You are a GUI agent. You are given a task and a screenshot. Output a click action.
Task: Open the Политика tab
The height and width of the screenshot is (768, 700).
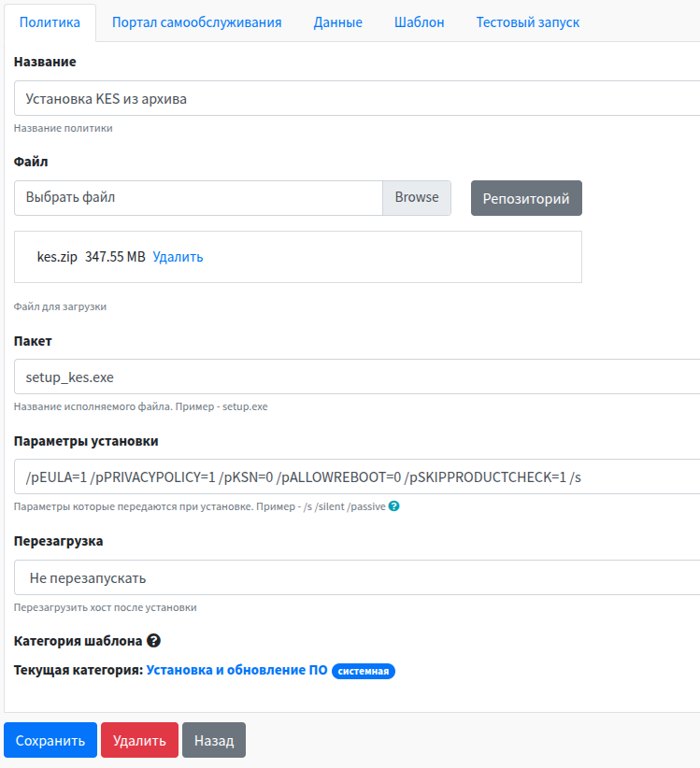pos(50,22)
